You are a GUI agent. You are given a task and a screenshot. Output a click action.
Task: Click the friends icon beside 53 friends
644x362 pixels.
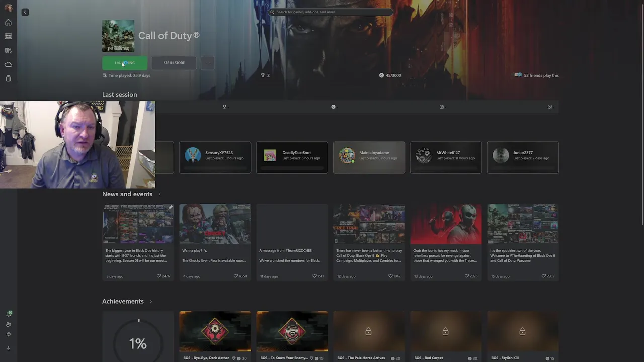(518, 75)
